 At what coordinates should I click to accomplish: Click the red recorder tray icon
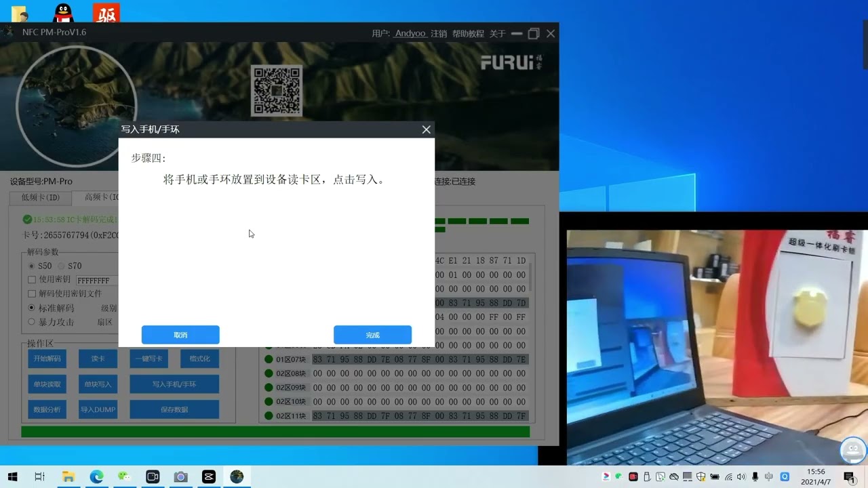click(633, 476)
